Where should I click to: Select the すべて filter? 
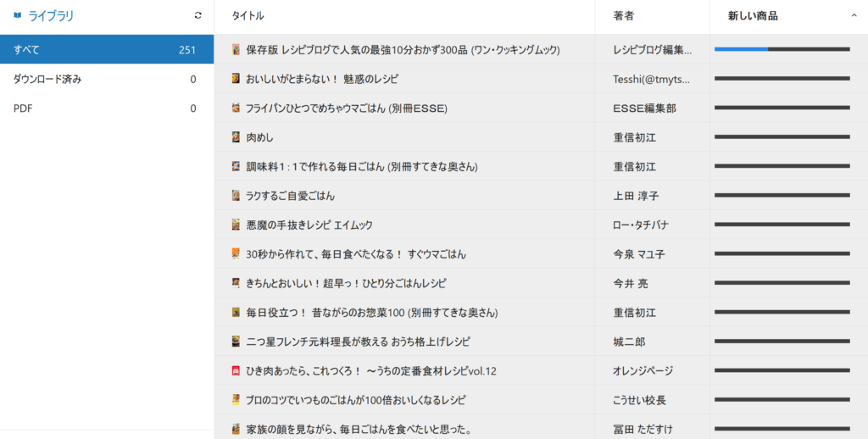[x=107, y=49]
